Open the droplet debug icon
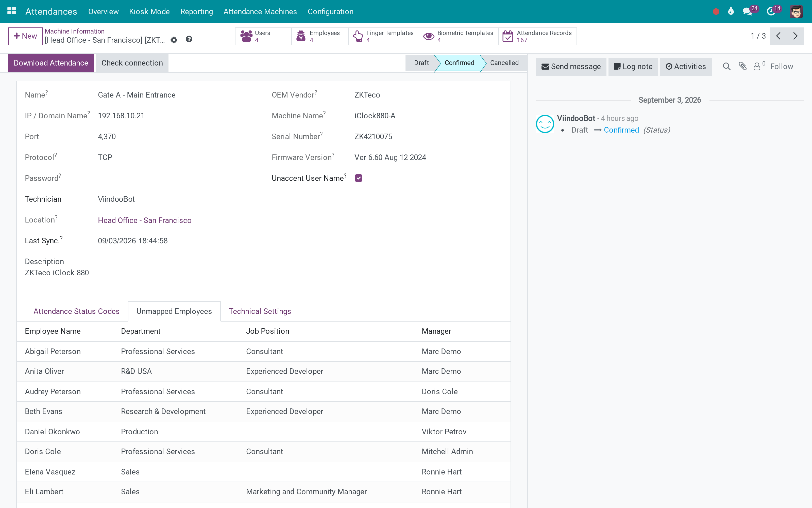The width and height of the screenshot is (812, 508). (731, 11)
